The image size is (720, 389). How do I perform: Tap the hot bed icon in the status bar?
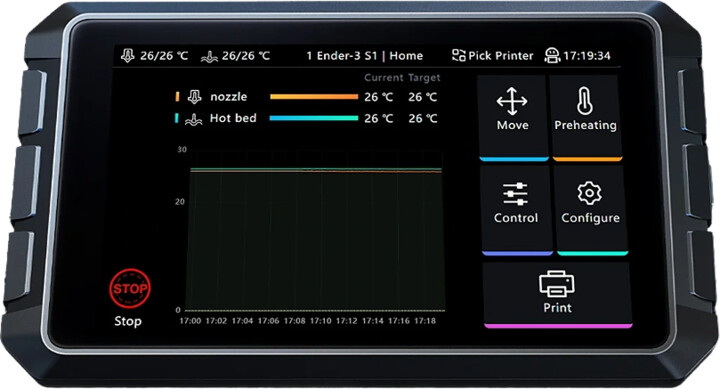(209, 56)
